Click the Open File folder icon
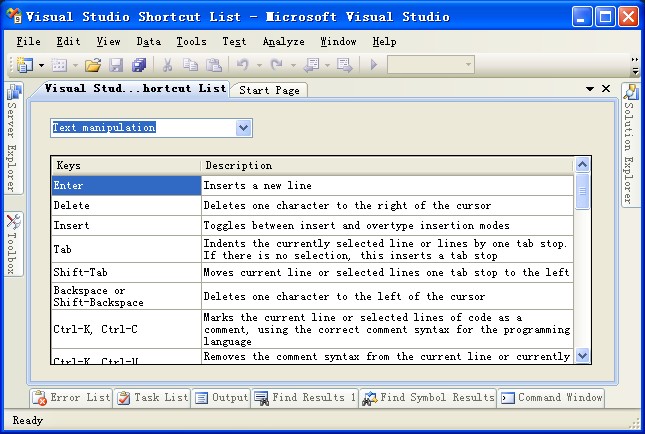Screen dimensions: 645x434 pos(92,65)
